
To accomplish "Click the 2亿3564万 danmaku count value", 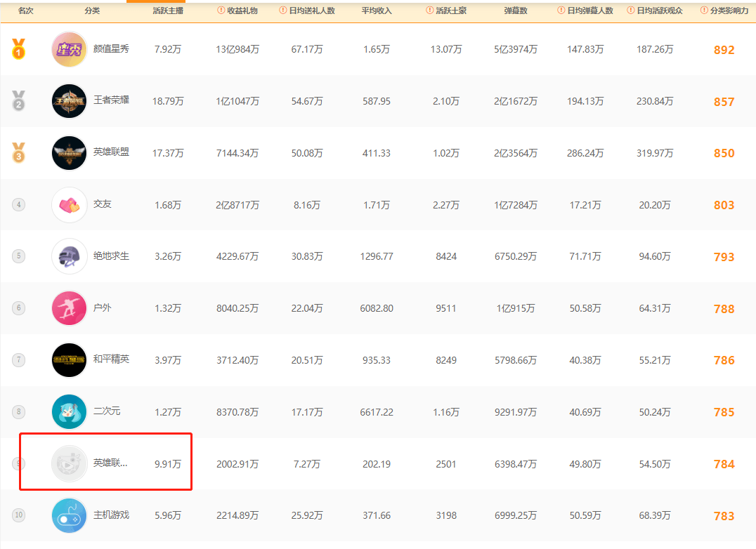I will click(516, 153).
